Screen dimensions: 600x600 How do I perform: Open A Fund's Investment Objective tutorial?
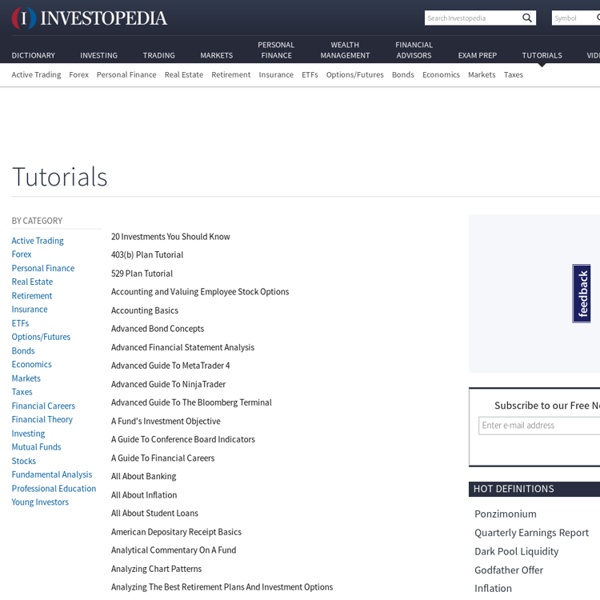click(166, 421)
